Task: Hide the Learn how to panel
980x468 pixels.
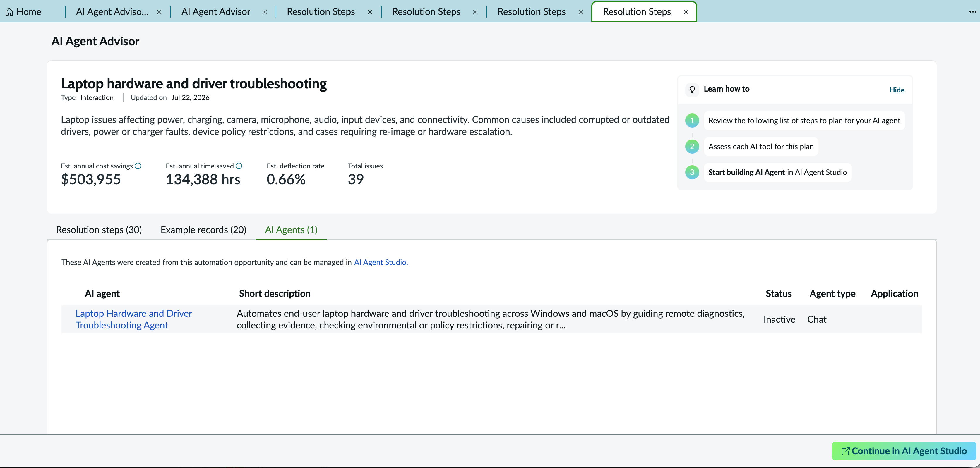Action: coord(897,90)
